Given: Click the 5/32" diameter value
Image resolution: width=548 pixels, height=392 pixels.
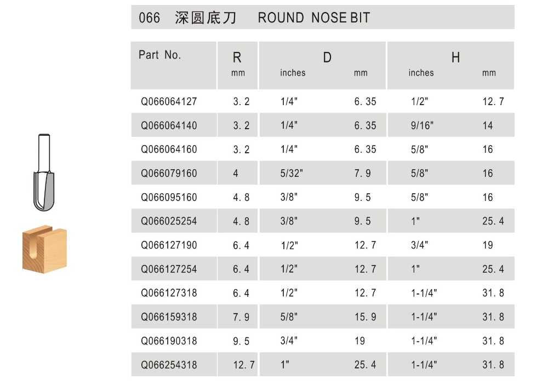Looking at the screenshot, I should (x=292, y=174).
